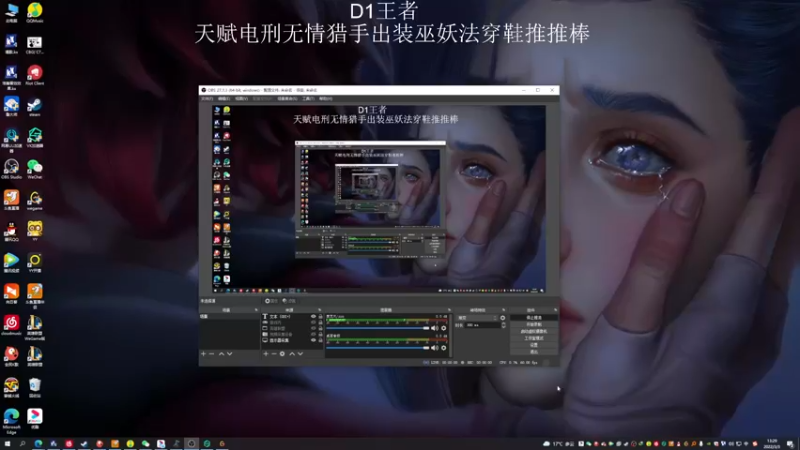800x450 pixels.
Task: Open audio settings gear for 麦克风/Aux channel
Action: point(444,328)
